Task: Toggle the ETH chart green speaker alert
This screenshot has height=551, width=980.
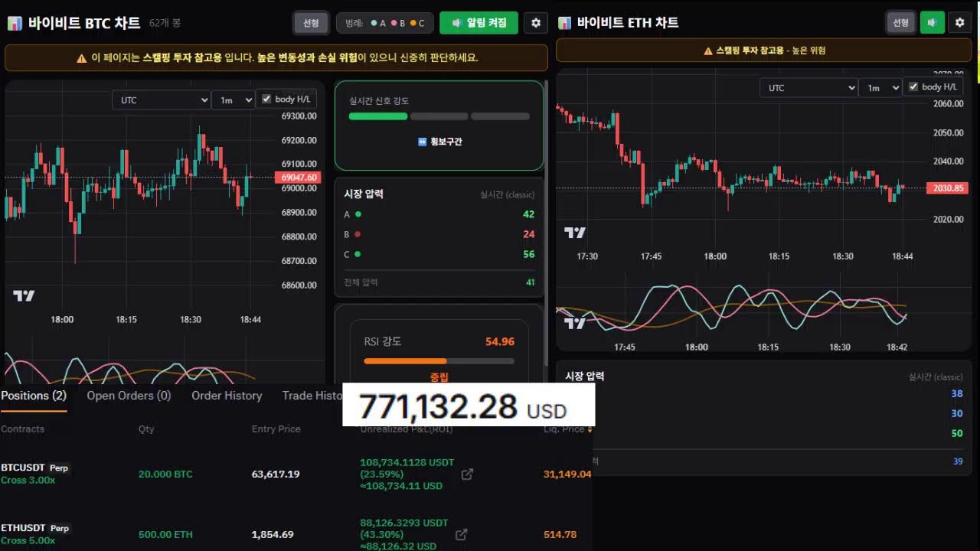Action: click(932, 23)
